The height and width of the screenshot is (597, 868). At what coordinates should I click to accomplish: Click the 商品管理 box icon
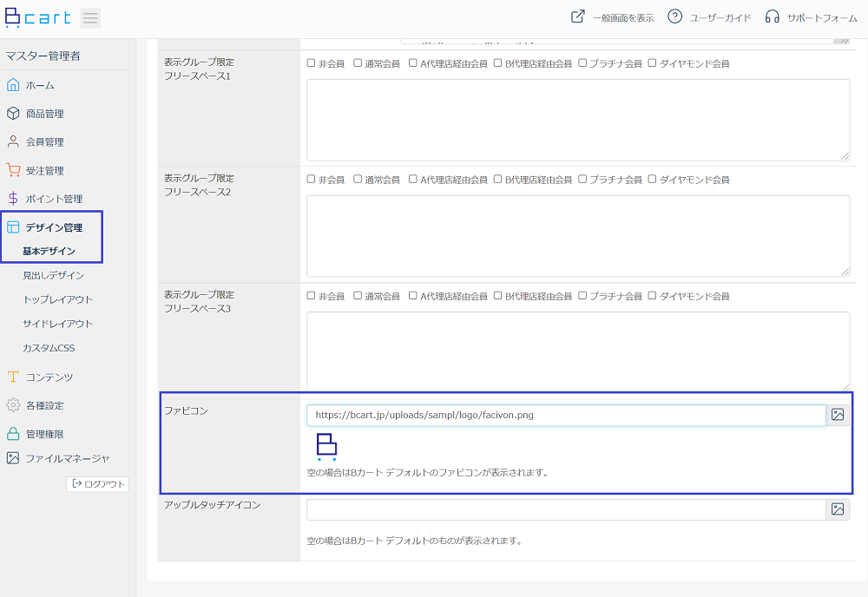13,113
